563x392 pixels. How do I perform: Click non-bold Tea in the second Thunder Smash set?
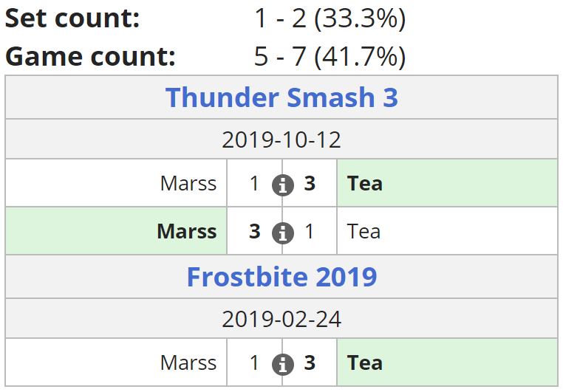point(364,232)
